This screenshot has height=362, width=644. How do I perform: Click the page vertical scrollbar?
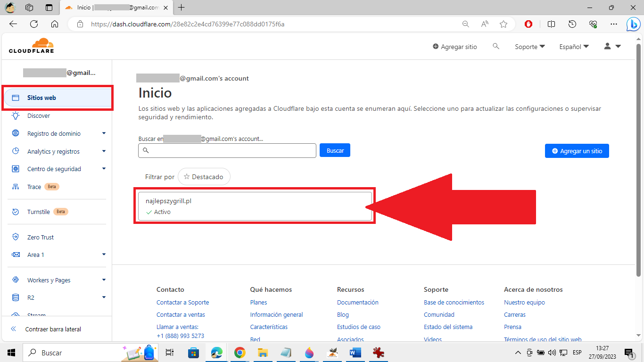click(x=639, y=159)
